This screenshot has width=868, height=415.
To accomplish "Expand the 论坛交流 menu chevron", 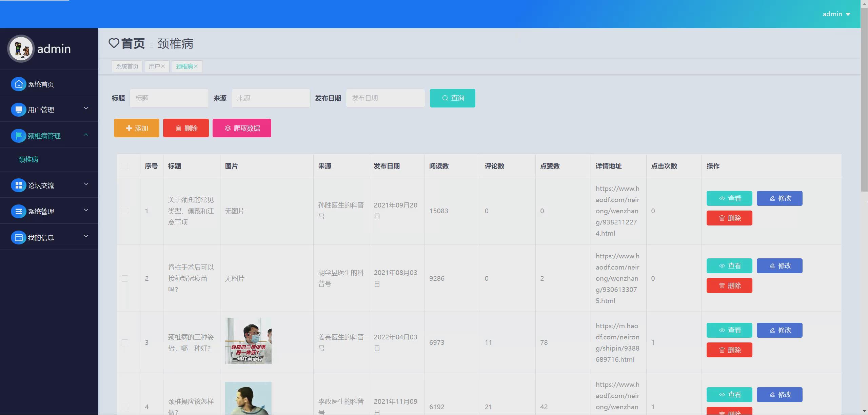I will click(x=86, y=184).
